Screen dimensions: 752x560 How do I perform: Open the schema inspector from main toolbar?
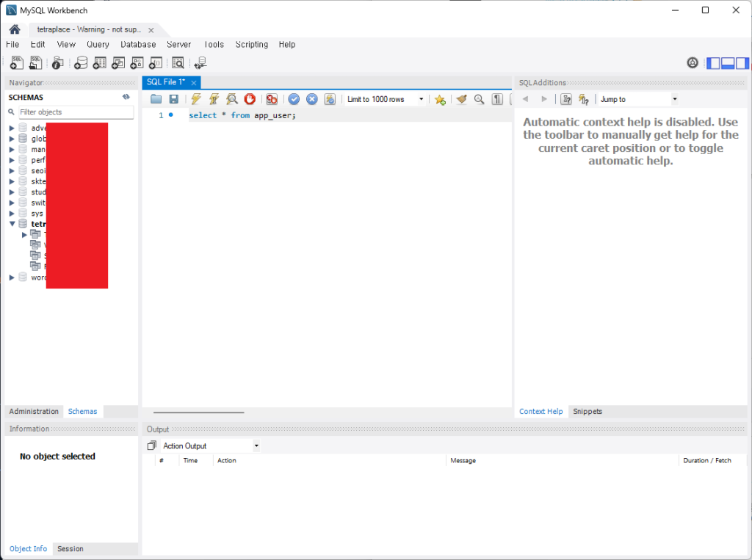click(57, 63)
